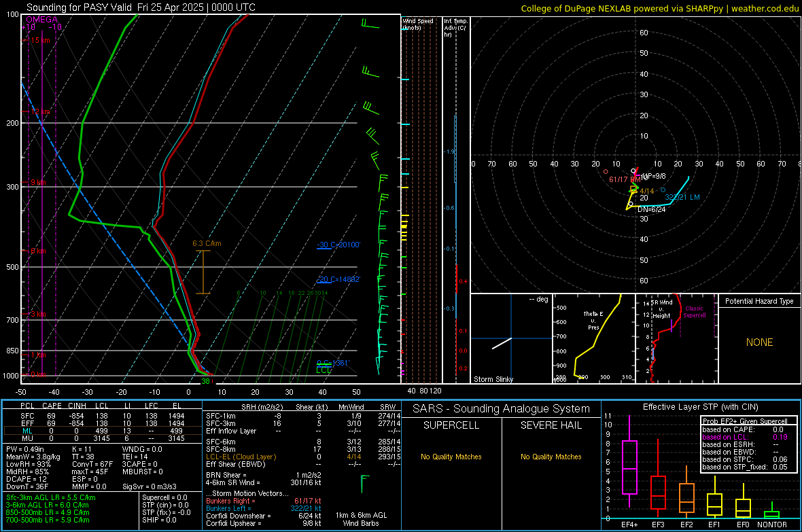The image size is (802, 532).
Task: Click the 'Wind Speed (knots)' panel heading
Action: (418, 24)
